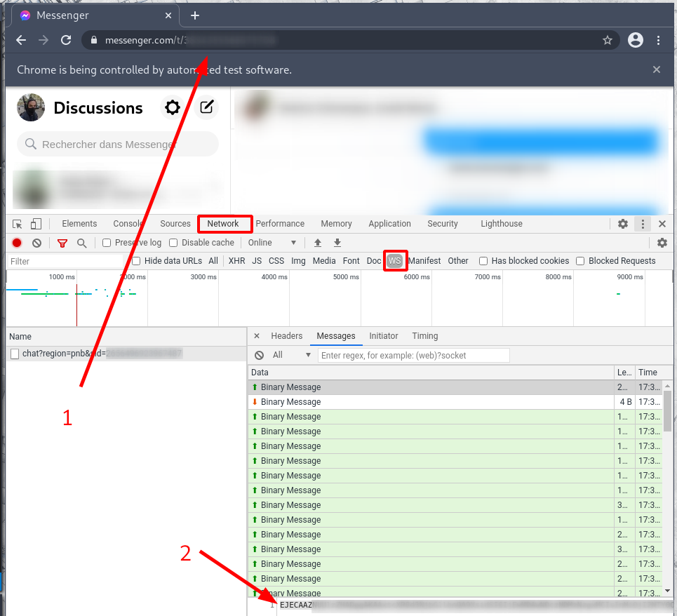The image size is (677, 616).
Task: Check Hide data URLs
Action: (136, 261)
